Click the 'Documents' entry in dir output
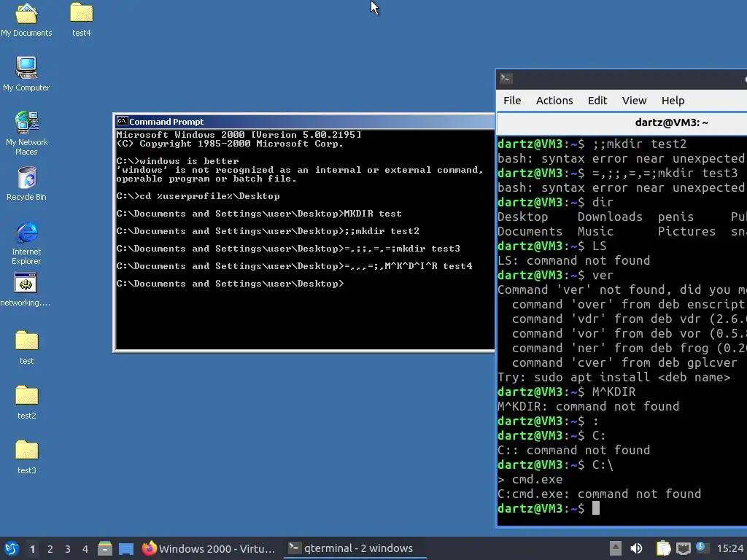The image size is (747, 560). (530, 231)
